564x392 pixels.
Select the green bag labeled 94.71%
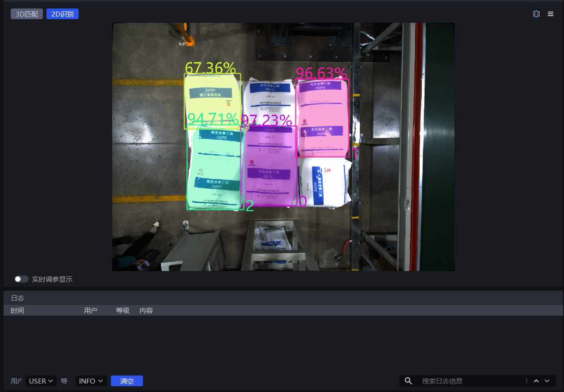click(x=215, y=167)
